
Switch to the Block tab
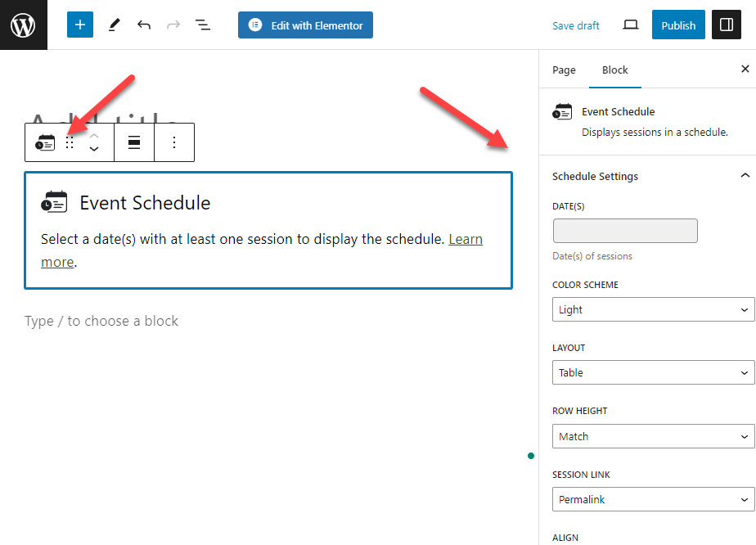(614, 70)
